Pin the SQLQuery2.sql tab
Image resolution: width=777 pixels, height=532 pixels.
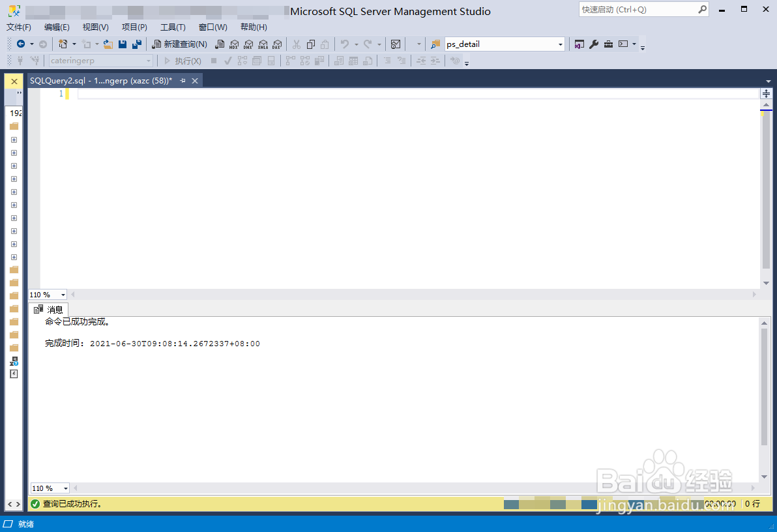click(x=183, y=81)
